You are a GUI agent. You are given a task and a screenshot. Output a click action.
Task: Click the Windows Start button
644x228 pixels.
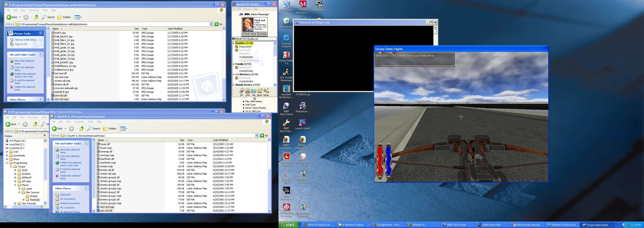point(288,225)
